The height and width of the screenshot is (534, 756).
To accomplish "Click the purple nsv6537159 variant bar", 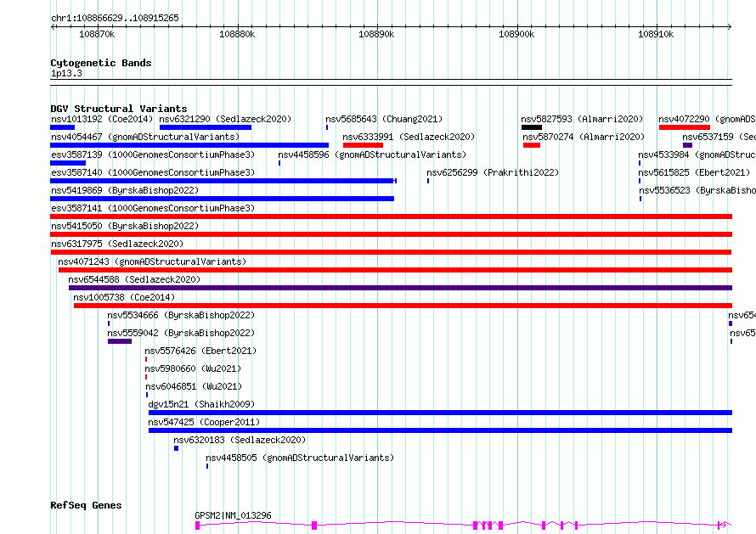I will (x=687, y=145).
